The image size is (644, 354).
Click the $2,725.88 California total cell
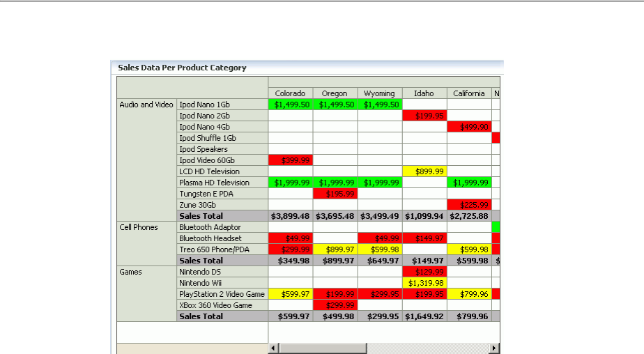click(x=470, y=216)
